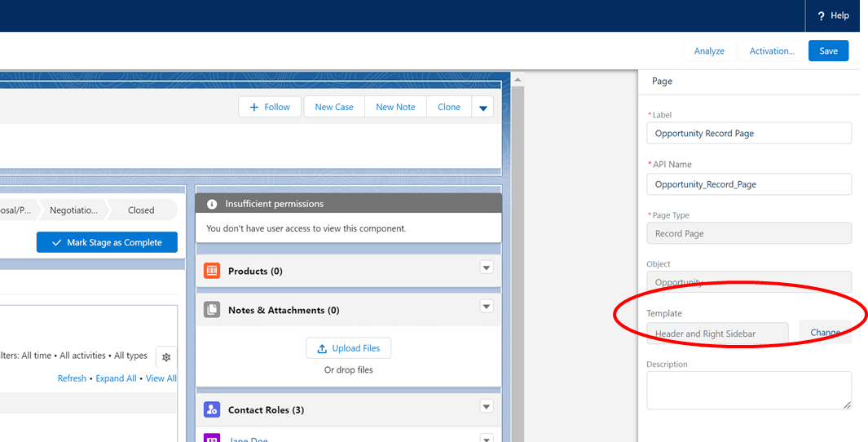Click the Products component icon
Screen dimensions: 868x442
coord(212,271)
